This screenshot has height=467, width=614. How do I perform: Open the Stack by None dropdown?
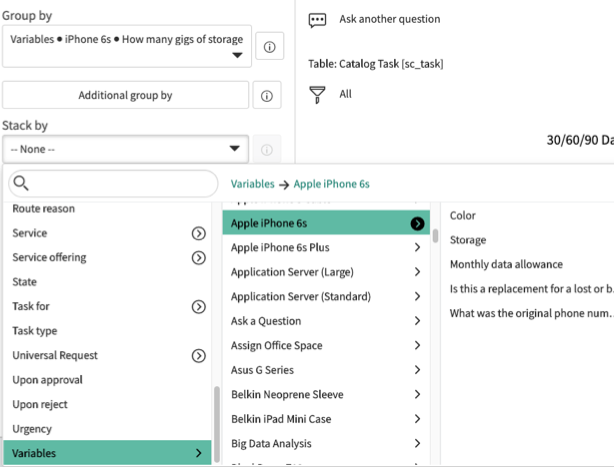(x=125, y=149)
